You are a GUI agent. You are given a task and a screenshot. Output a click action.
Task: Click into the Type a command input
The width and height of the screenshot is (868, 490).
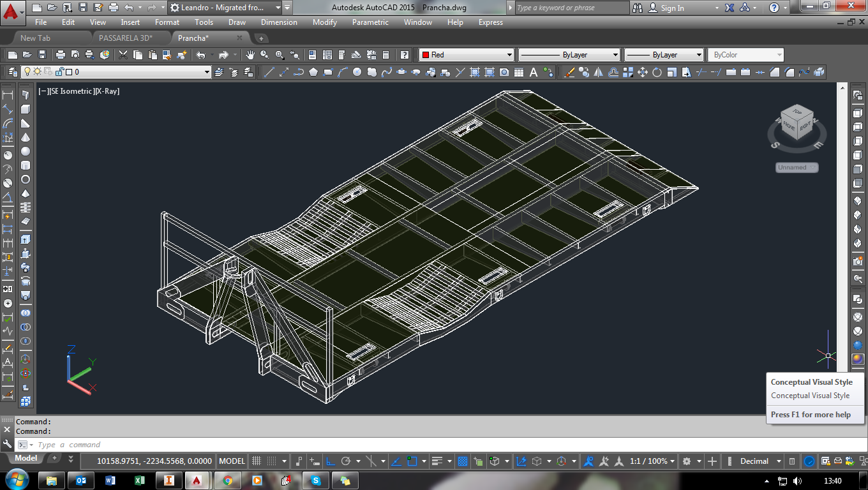434,445
